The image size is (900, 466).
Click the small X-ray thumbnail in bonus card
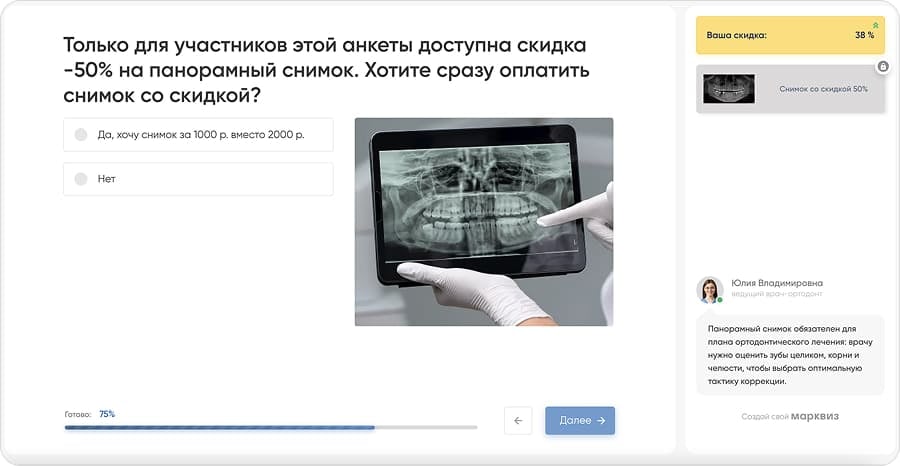coord(729,89)
